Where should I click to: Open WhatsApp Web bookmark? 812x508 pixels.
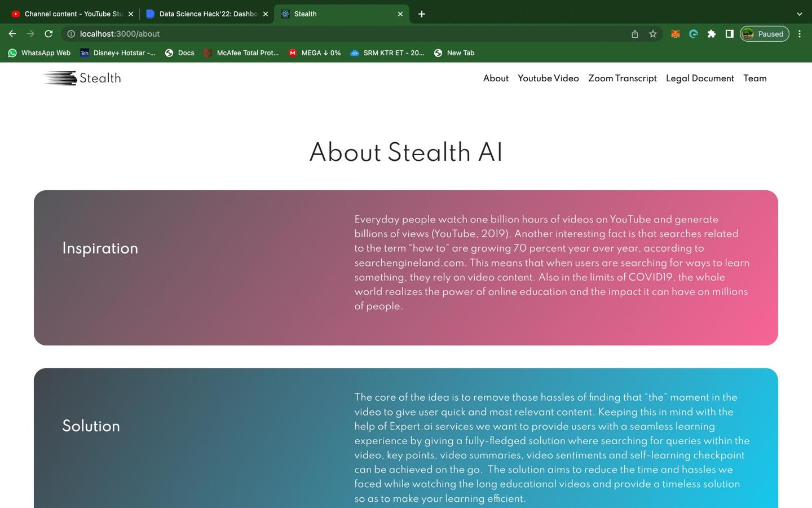pyautogui.click(x=39, y=52)
